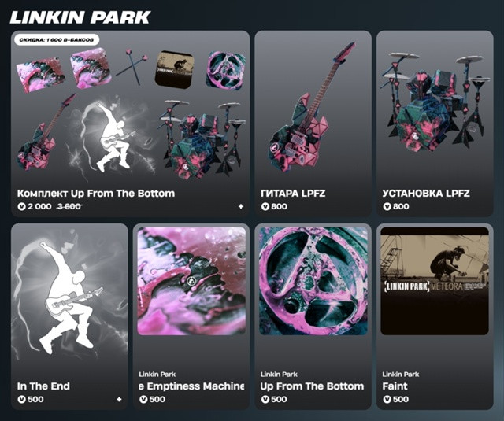Image resolution: width=504 pixels, height=421 pixels.
Task: Expand In The End details plus icon
Action: tap(119, 399)
